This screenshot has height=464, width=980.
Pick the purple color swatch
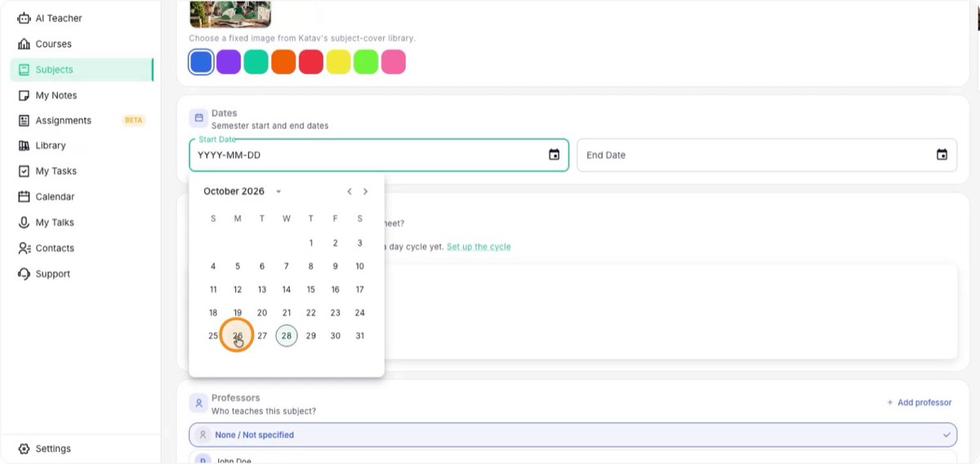pos(229,62)
